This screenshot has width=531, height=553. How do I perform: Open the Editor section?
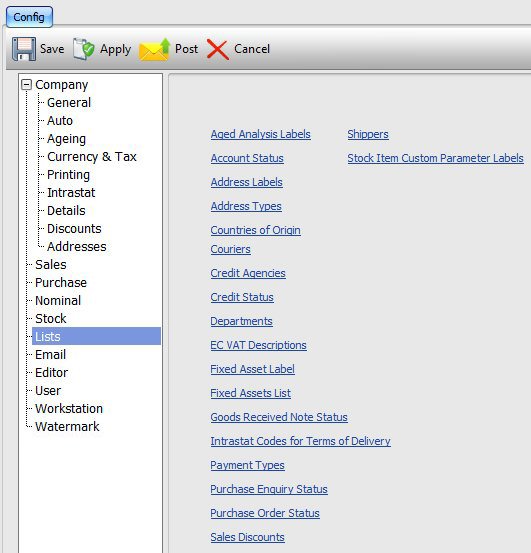click(x=51, y=372)
